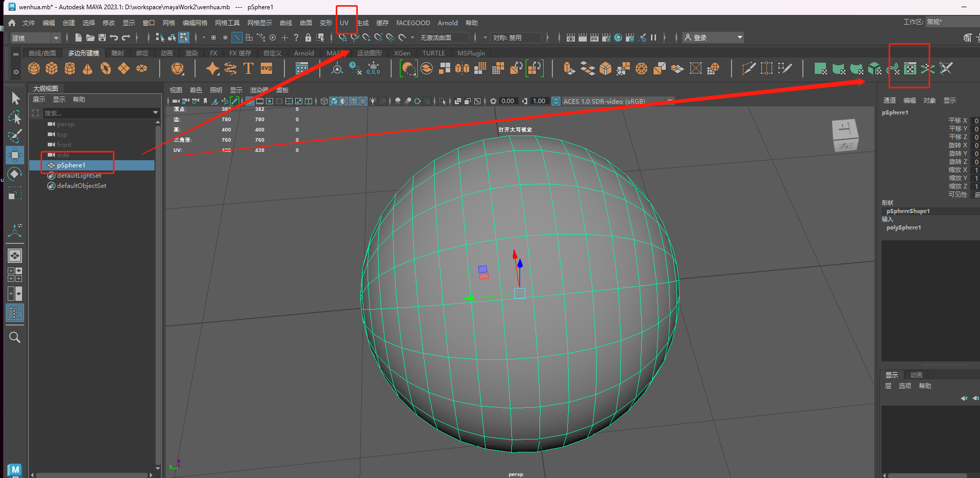Open the 通道 menu in Channel Box

889,100
